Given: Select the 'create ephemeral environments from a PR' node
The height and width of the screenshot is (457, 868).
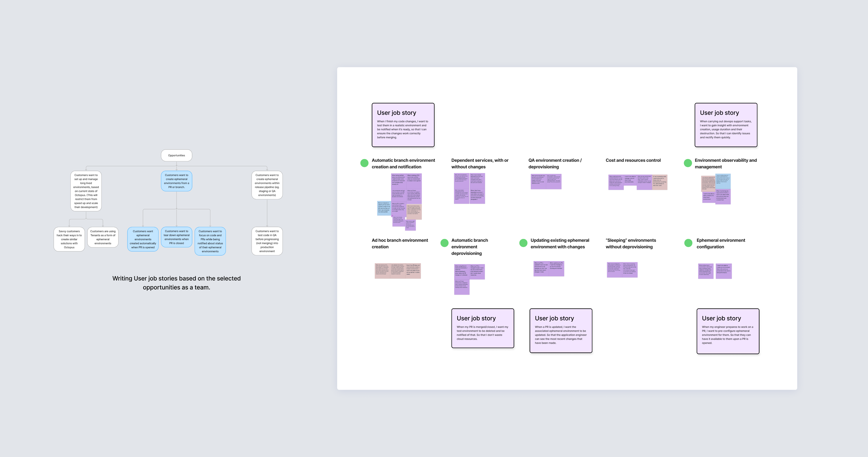Looking at the screenshot, I should click(177, 181).
